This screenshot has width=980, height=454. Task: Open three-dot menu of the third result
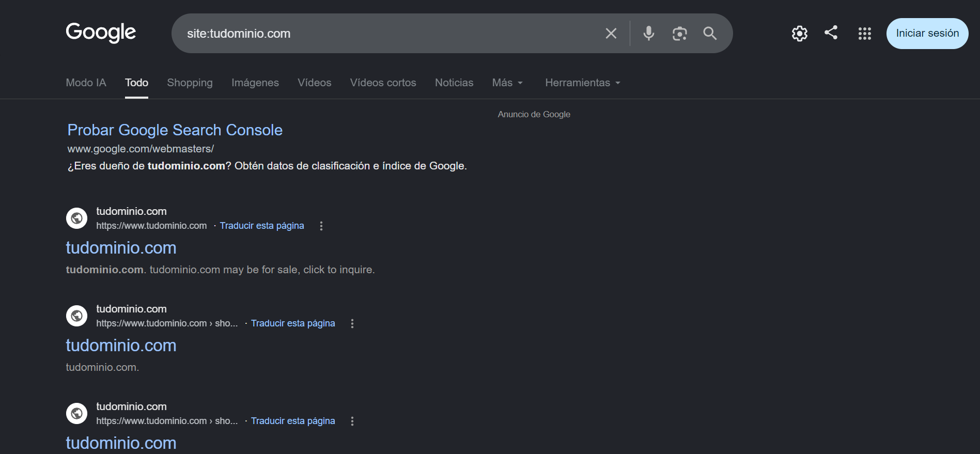click(352, 421)
